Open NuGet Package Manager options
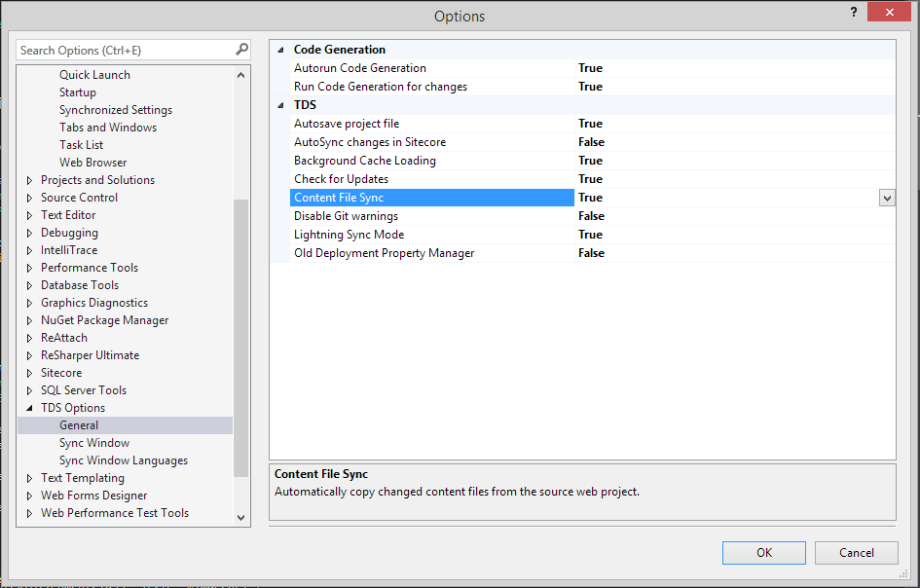 pos(104,319)
